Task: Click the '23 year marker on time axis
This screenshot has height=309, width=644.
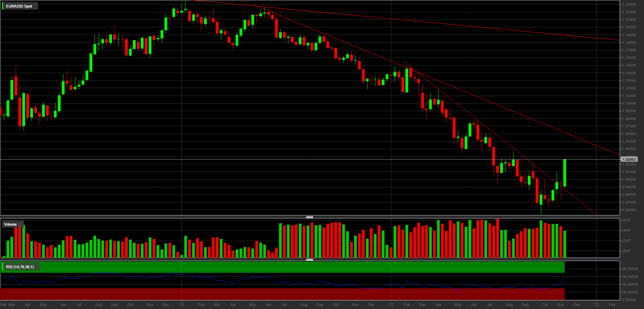Action: (x=596, y=305)
